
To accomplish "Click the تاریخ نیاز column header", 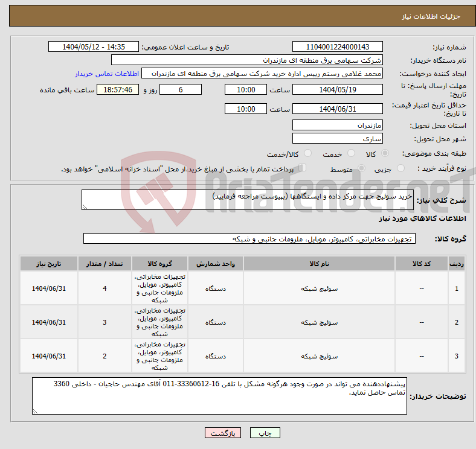I will pyautogui.click(x=49, y=264).
